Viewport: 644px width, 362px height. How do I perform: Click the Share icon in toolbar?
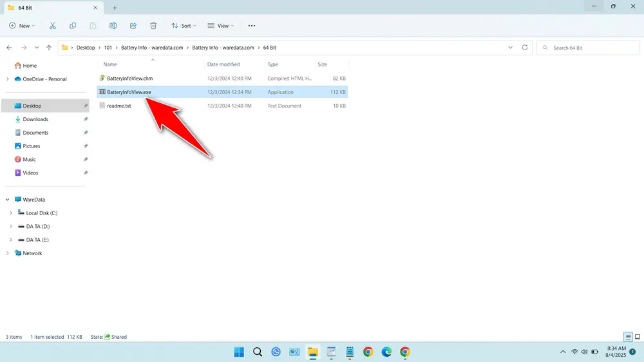(133, 26)
